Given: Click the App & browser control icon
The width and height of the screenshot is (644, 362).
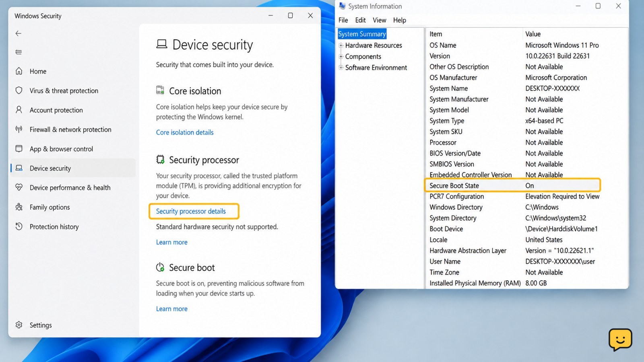Looking at the screenshot, I should [19, 149].
